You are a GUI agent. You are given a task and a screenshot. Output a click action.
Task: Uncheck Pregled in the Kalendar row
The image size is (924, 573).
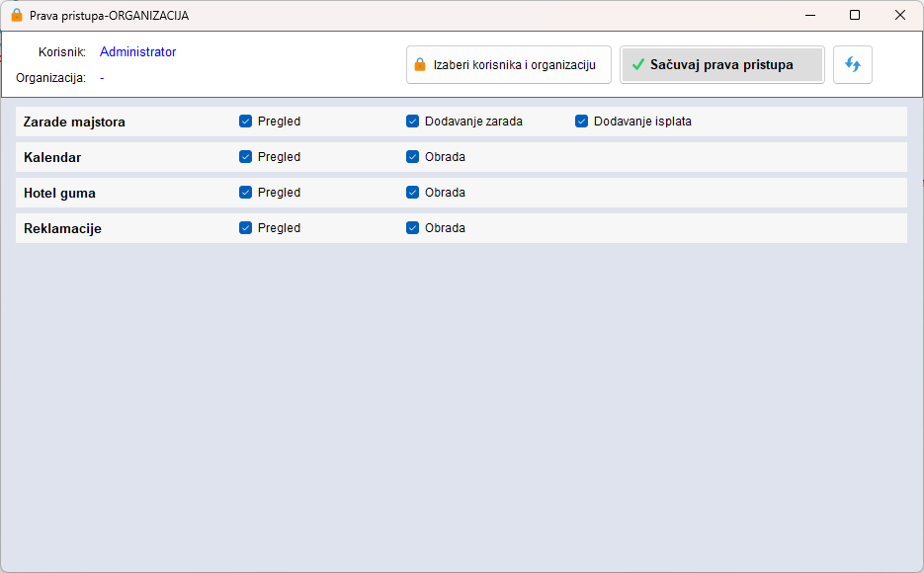click(x=246, y=157)
